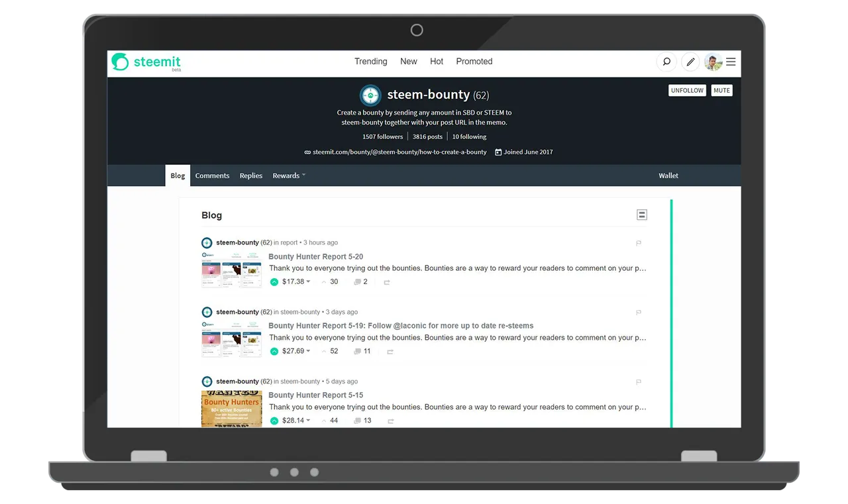848x504 pixels.
Task: Open the Wallet tab
Action: tap(668, 176)
